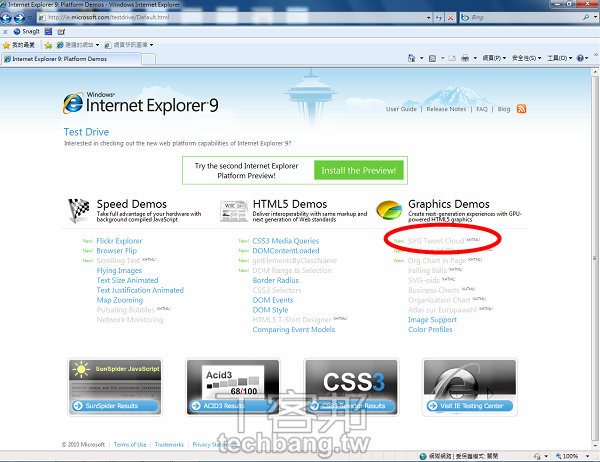This screenshot has width=600, height=462.
Task: Open the Tools (工具) menu dropdown
Action: point(559,58)
